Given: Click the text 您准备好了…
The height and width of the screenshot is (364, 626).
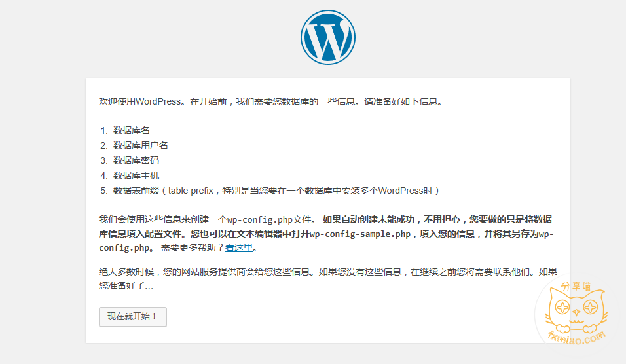Looking at the screenshot, I should [x=126, y=286].
